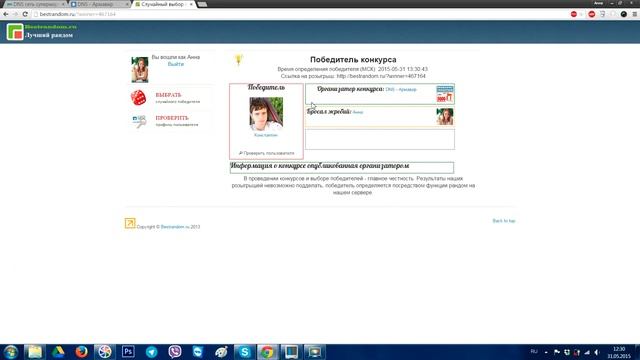Screen dimensions: 640x360
Task: Click 'ПРОВЕРИТЬ' user profile link
Action: [x=172, y=118]
